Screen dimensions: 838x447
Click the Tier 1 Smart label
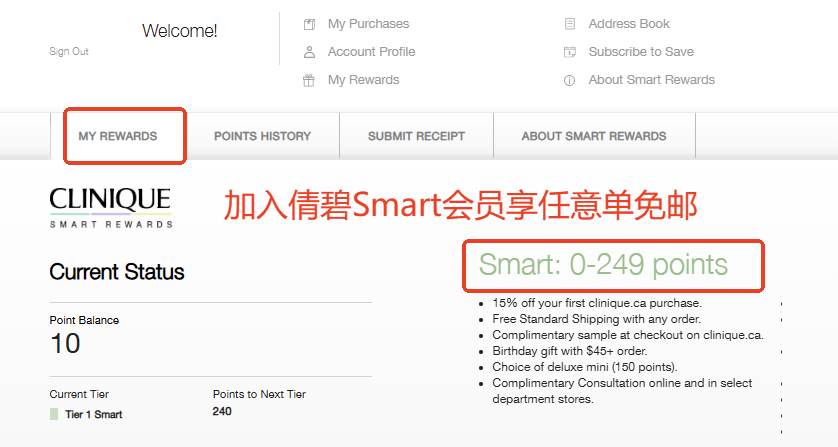tap(94, 414)
